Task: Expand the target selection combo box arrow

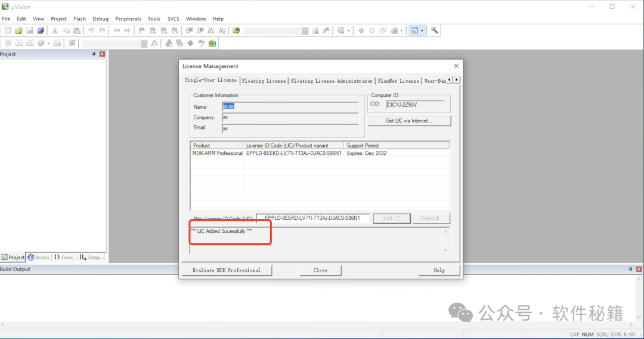Action: (x=144, y=43)
